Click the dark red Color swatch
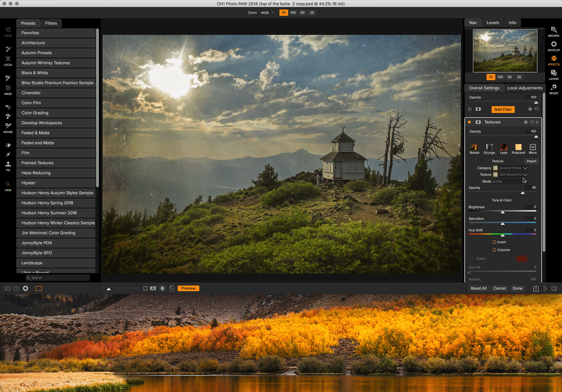Image resolution: width=562 pixels, height=392 pixels. (521, 259)
